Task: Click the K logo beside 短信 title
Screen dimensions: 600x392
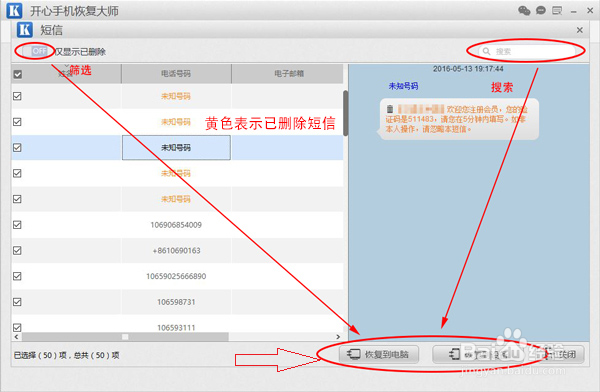Action: click(24, 29)
